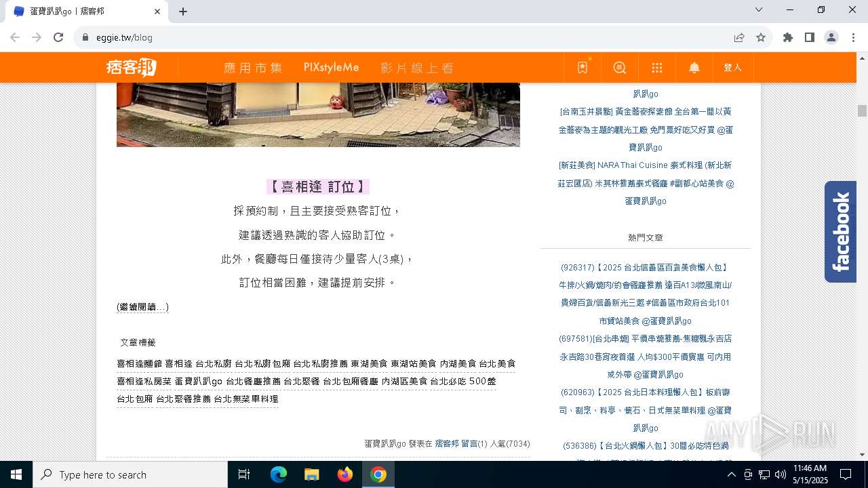868x488 pixels.
Task: Go back with browser back arrow
Action: 15,38
